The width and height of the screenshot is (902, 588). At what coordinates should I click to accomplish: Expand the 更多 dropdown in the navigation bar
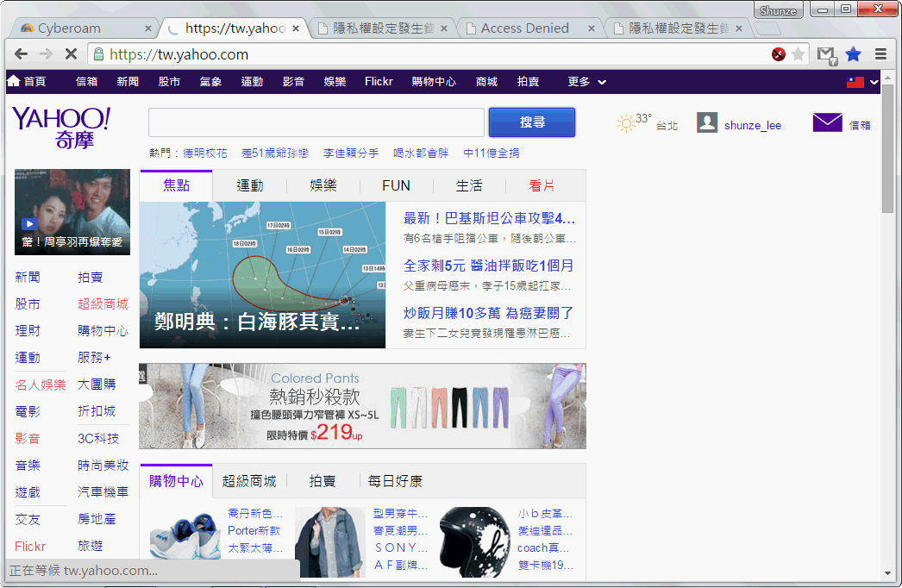(x=586, y=82)
